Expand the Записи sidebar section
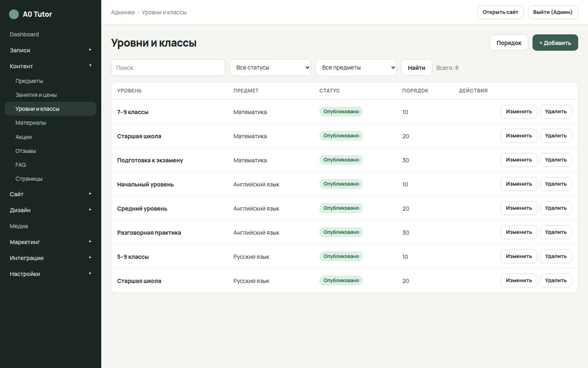The width and height of the screenshot is (588, 368). 50,50
